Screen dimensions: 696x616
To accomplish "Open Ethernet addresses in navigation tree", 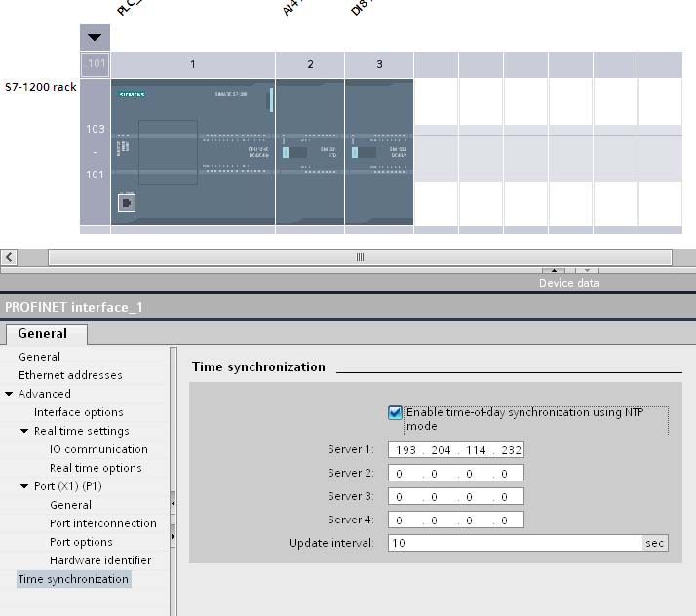I will click(70, 375).
